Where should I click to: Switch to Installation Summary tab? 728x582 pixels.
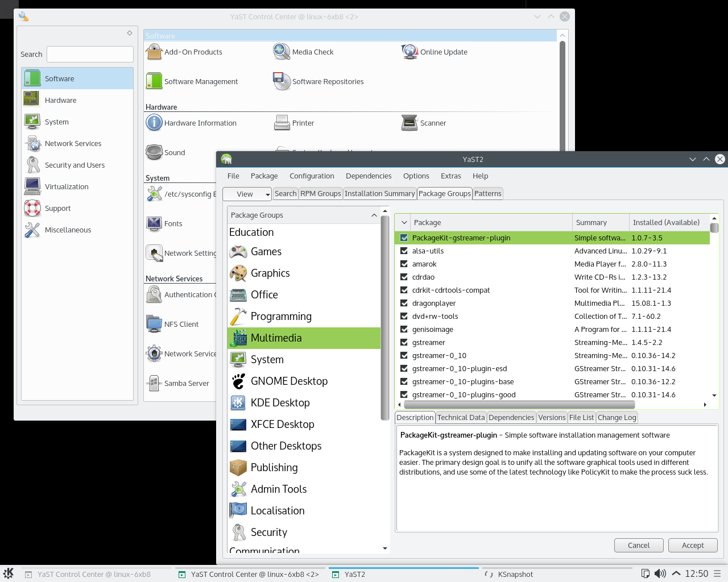379,194
